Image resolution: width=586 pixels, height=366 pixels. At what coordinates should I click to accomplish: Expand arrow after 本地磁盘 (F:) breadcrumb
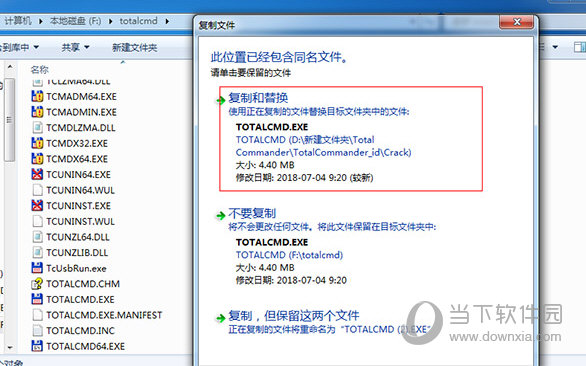[x=111, y=21]
